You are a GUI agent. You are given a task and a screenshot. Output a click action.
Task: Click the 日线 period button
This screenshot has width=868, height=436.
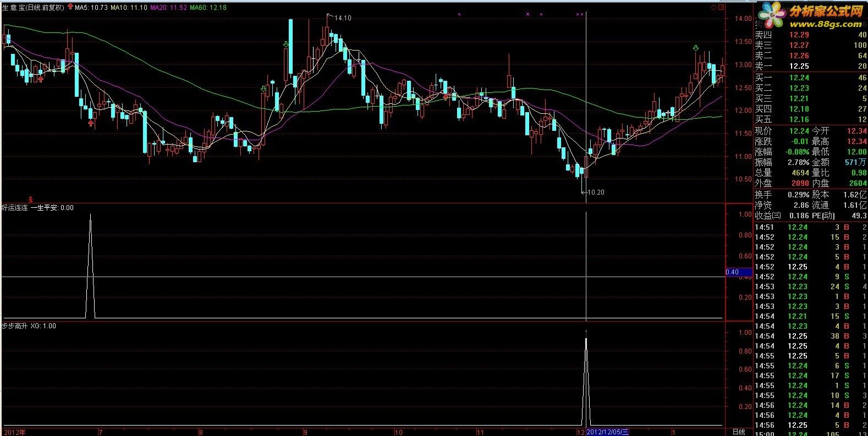pyautogui.click(x=739, y=432)
